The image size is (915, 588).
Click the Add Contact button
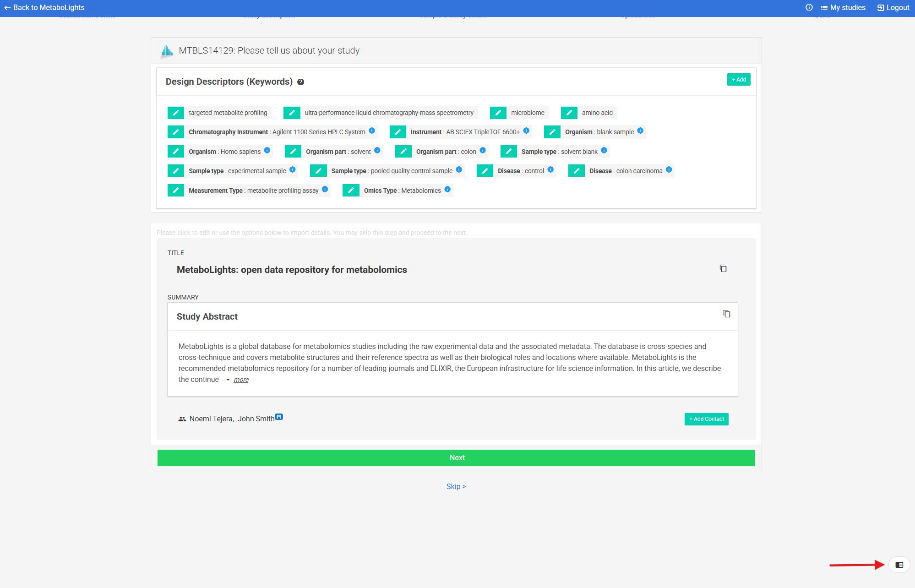706,419
